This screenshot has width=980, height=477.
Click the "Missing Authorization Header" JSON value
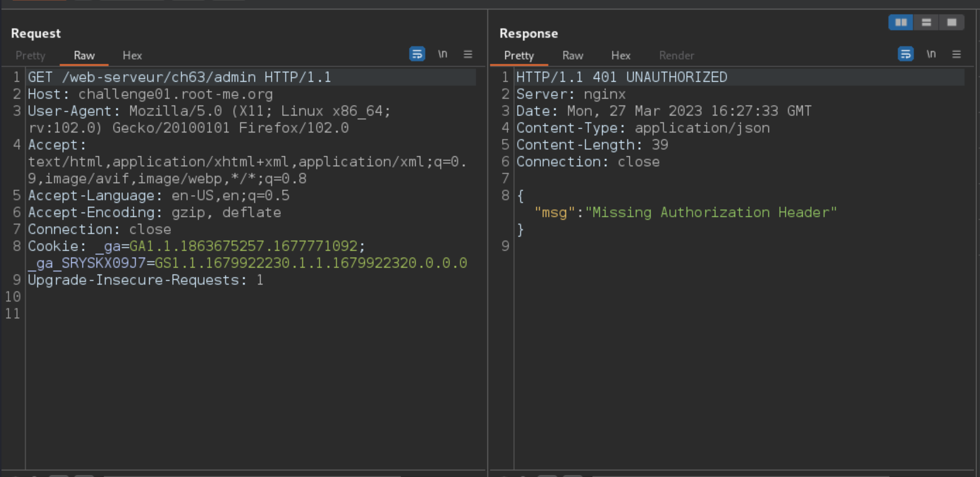711,212
